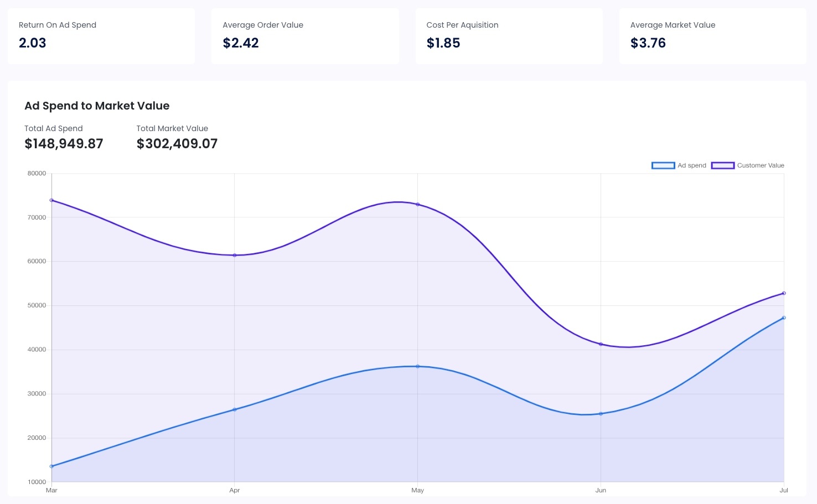Click the Ad spend data point for May
817x504 pixels.
(x=418, y=366)
